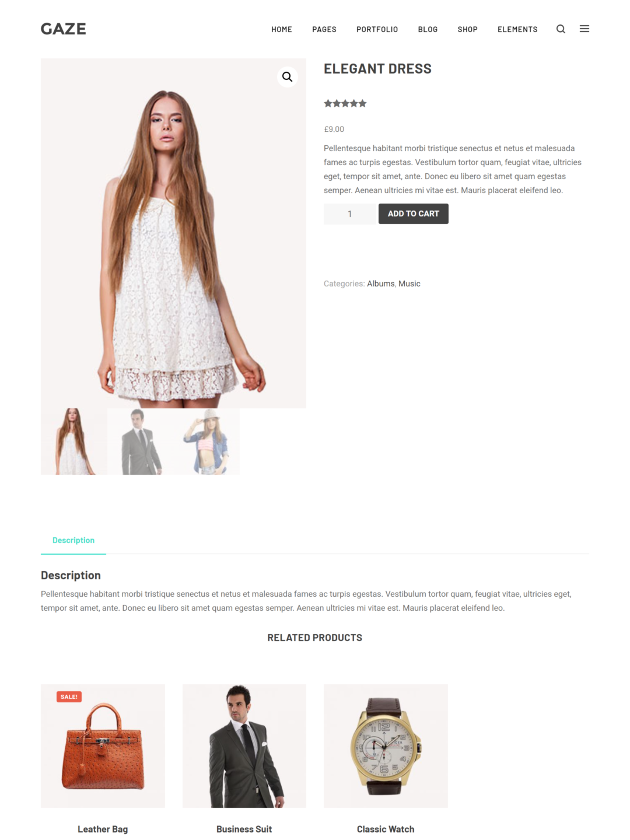Open the SHOP menu
Screen dimensions: 630x840
tap(467, 29)
